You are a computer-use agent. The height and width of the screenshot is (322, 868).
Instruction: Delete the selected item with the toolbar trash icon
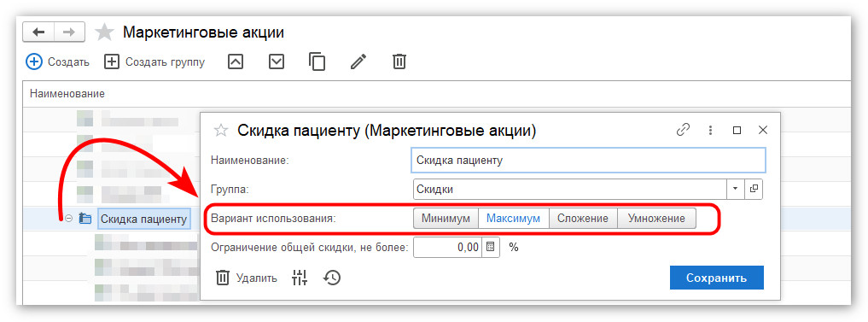click(x=399, y=61)
